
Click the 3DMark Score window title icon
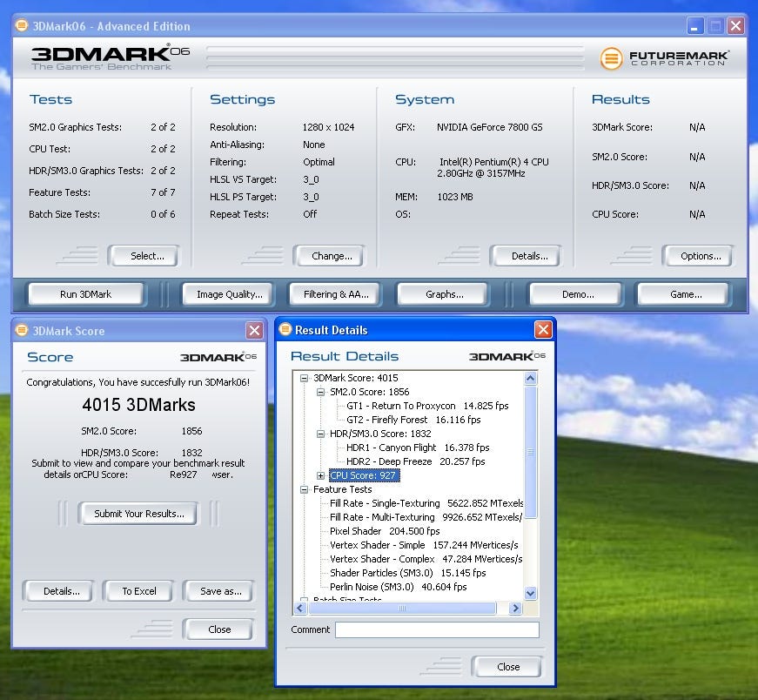[x=22, y=331]
